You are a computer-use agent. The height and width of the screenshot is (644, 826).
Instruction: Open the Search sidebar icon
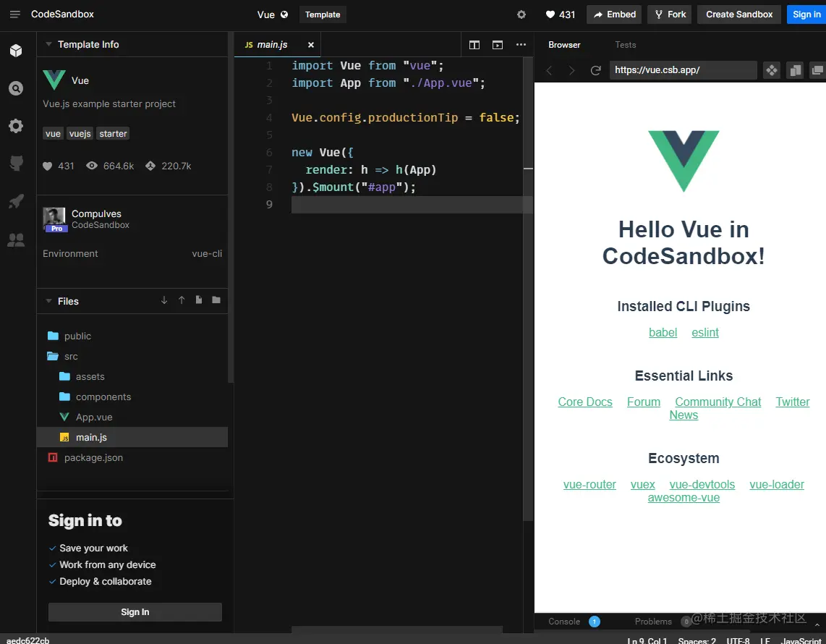click(16, 88)
